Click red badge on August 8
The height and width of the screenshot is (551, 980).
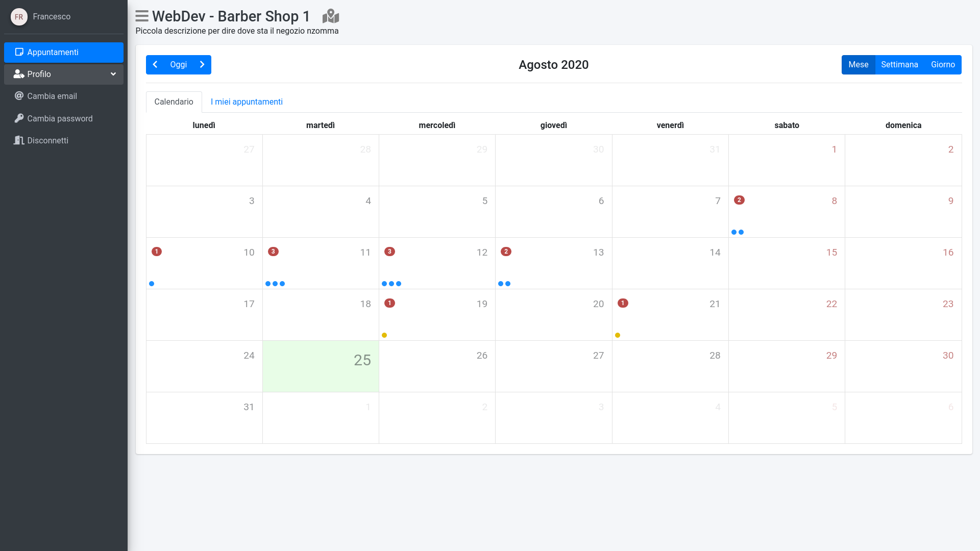pyautogui.click(x=739, y=200)
